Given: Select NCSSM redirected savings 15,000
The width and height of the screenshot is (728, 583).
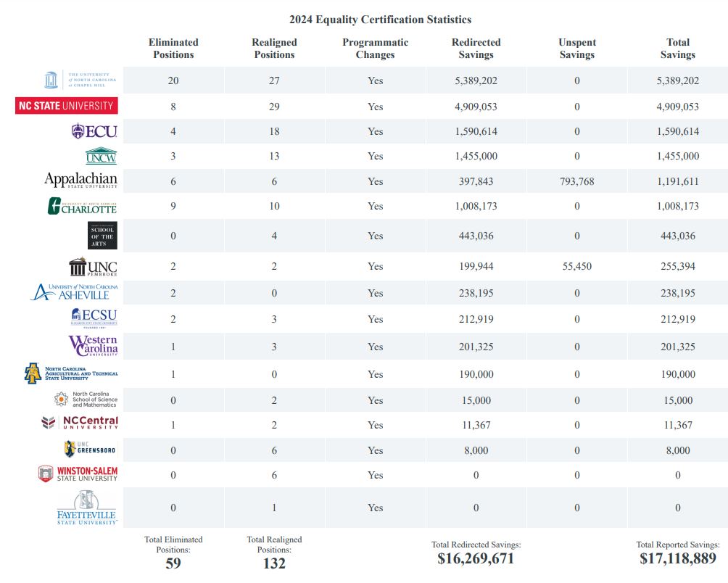Looking at the screenshot, I should [476, 400].
